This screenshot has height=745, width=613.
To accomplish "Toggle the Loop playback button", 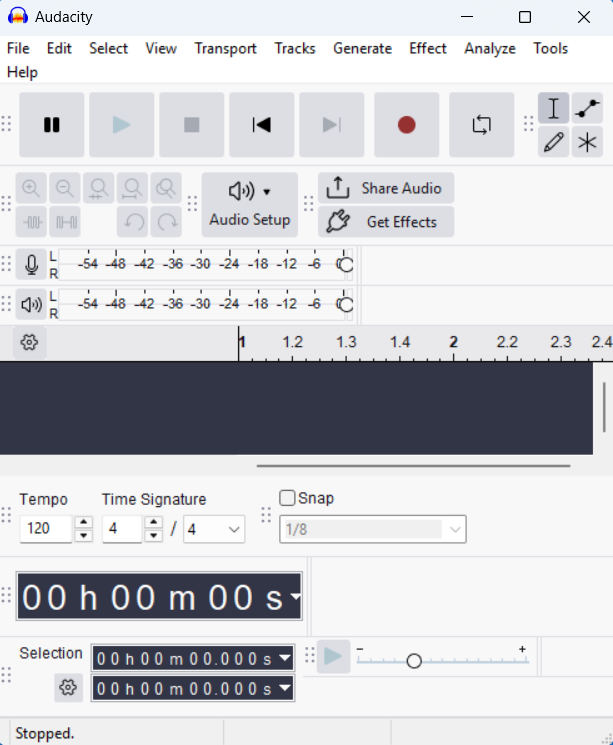I will click(481, 124).
